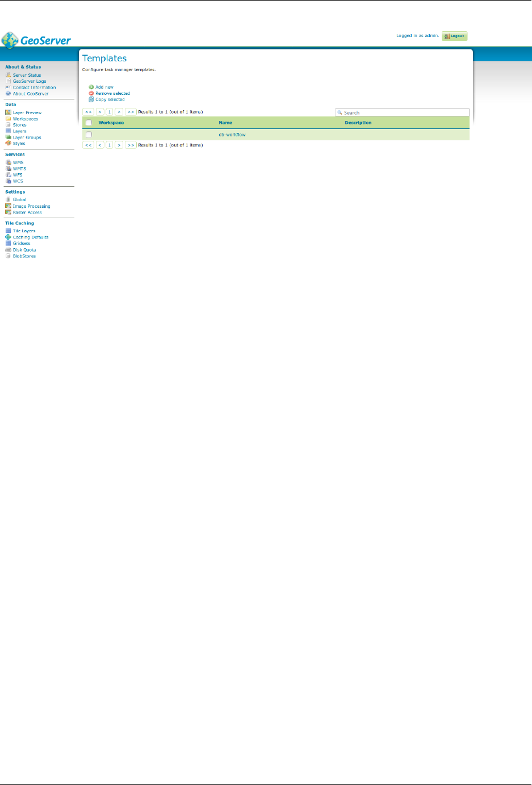Open Layer Groups page
This screenshot has width=532, height=785.
[27, 137]
